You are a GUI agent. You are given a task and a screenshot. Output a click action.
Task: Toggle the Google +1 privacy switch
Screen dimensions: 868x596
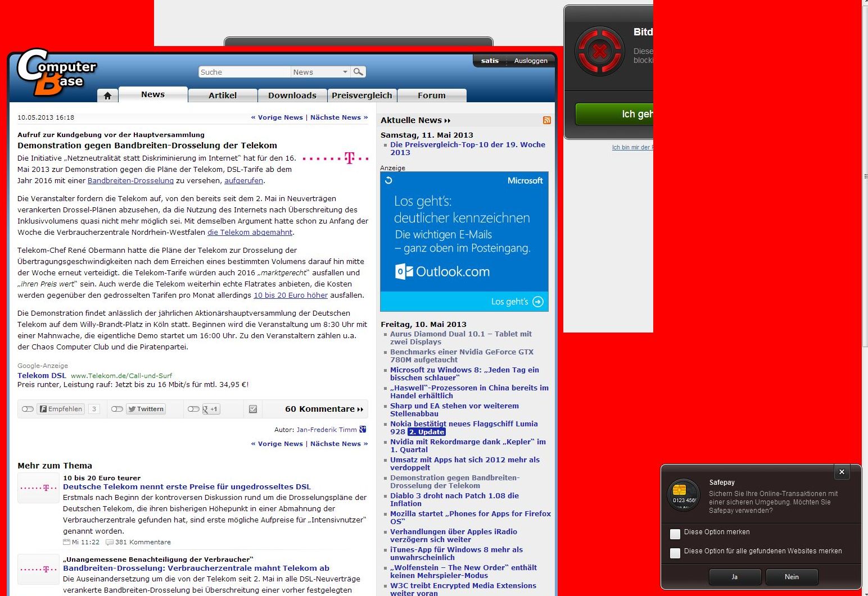(193, 409)
